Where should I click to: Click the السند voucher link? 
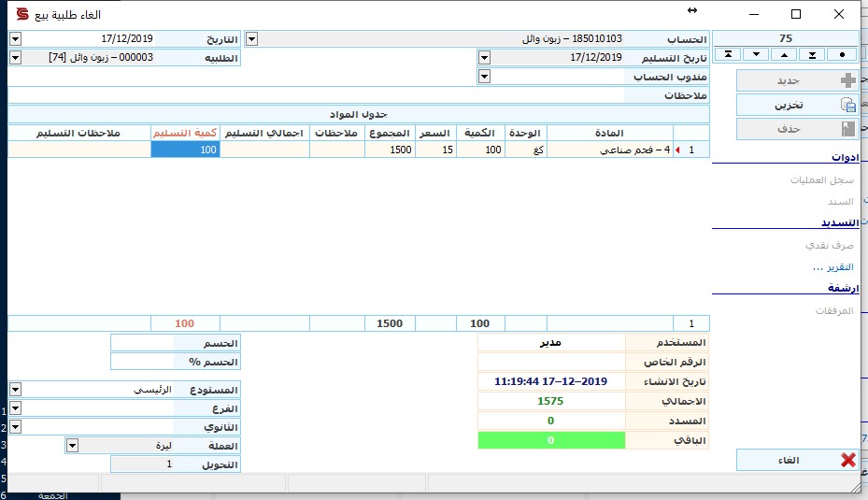(x=840, y=202)
